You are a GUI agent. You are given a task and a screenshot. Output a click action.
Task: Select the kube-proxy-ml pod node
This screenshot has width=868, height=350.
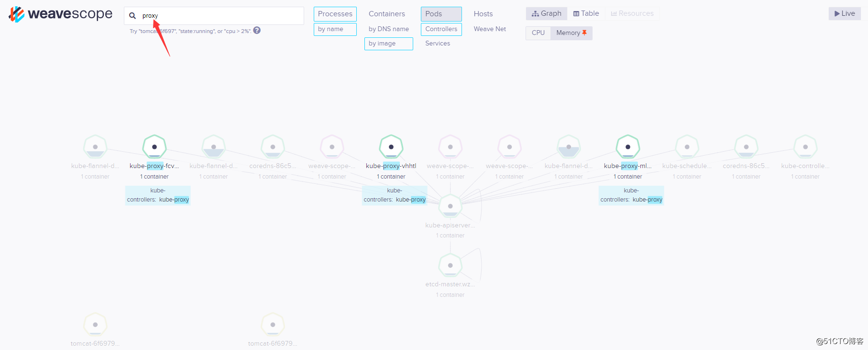point(628,147)
